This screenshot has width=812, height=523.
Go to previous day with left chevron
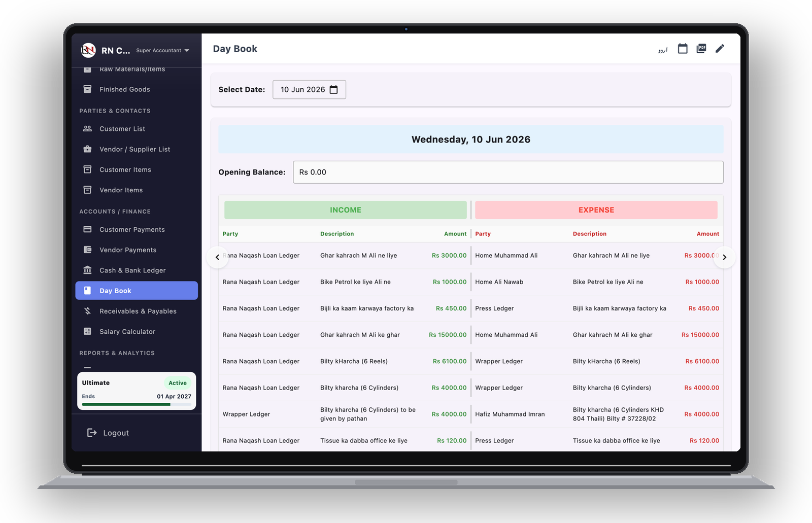coord(217,257)
